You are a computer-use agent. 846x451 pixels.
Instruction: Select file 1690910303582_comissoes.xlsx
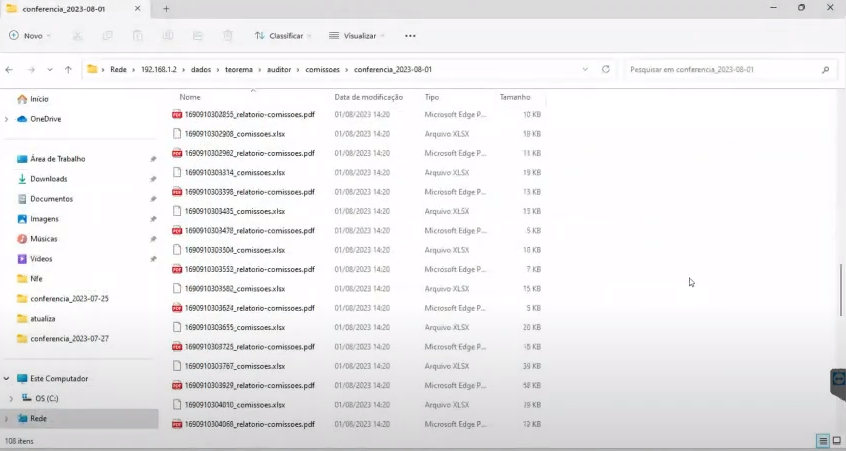[x=235, y=289]
